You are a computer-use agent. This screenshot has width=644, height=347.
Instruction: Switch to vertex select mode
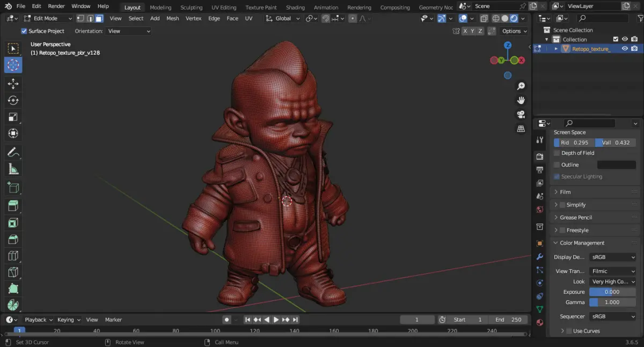pos(80,18)
